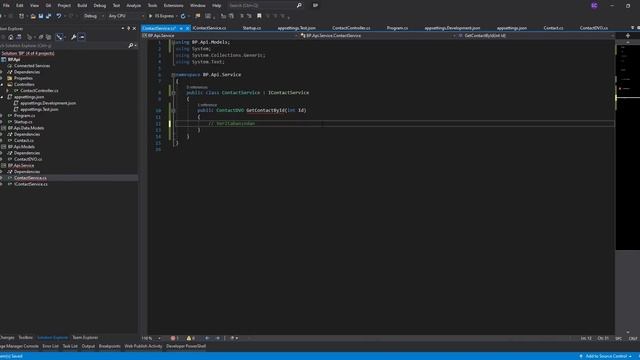Image resolution: width=640 pixels, height=360 pixels.
Task: Switch to the Program.cs editor tab
Action: (x=397, y=28)
